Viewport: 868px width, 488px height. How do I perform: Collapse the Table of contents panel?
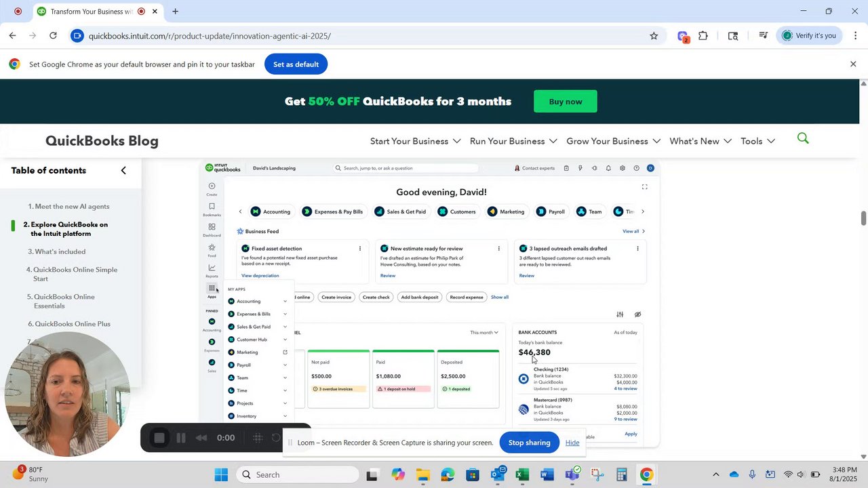click(123, 171)
